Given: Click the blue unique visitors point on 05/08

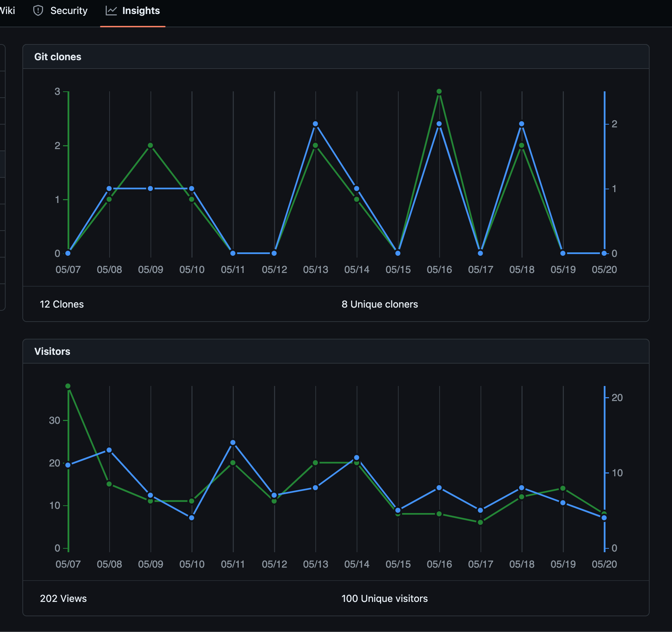Looking at the screenshot, I should [x=109, y=450].
